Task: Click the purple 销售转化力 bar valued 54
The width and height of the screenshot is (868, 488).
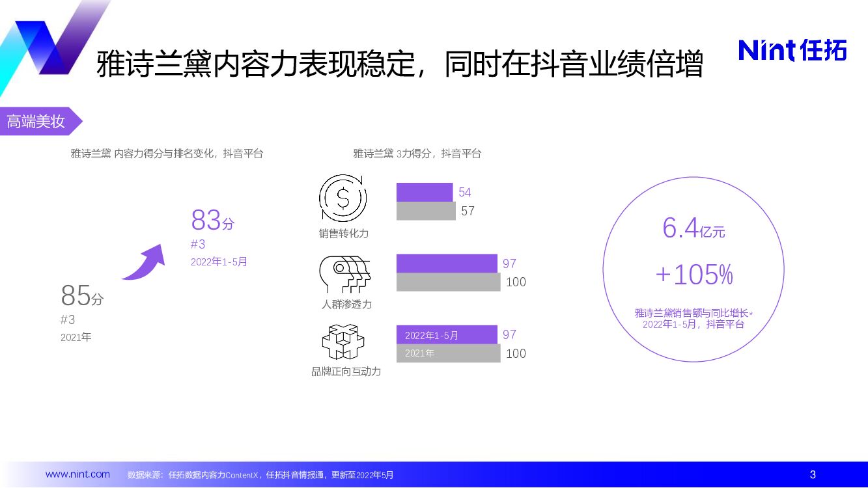Action: (425, 193)
